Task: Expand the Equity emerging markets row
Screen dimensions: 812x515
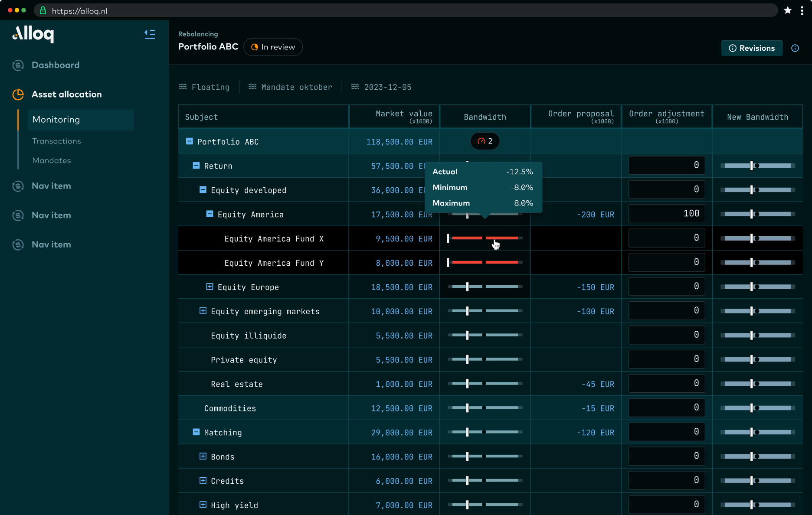Action: click(x=203, y=311)
